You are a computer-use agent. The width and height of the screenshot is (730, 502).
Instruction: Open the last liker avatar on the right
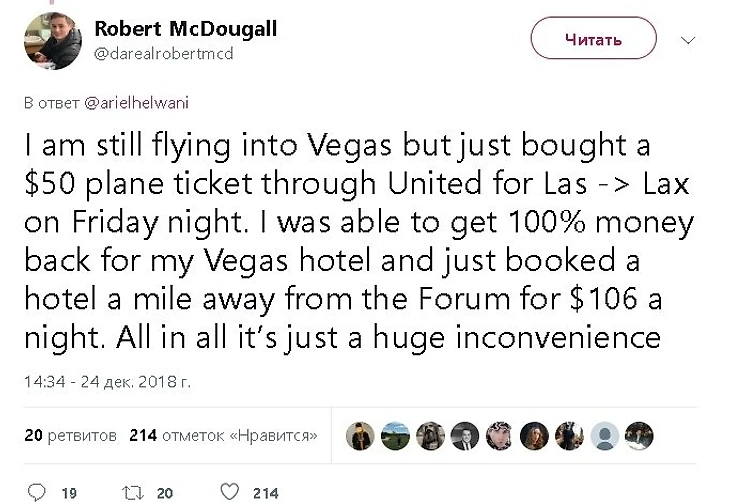click(x=639, y=436)
